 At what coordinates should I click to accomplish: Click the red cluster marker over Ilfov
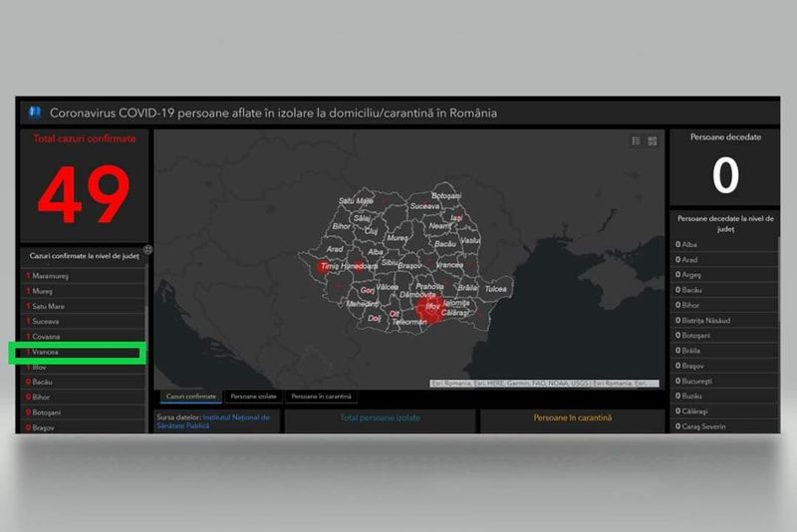click(x=433, y=310)
